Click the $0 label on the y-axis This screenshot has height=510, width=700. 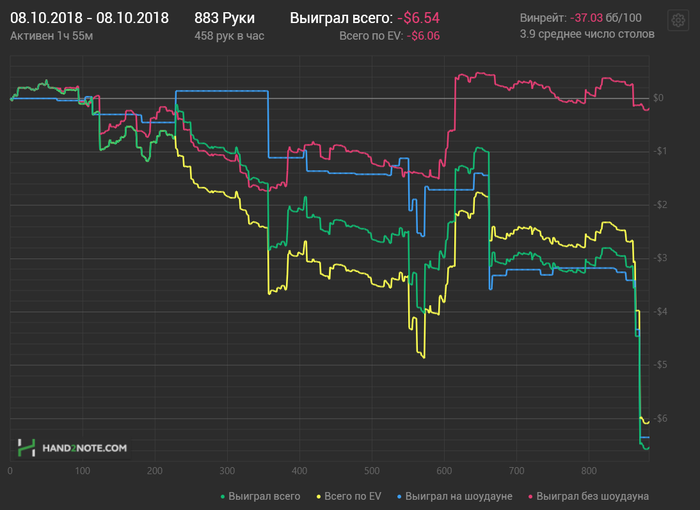point(658,98)
